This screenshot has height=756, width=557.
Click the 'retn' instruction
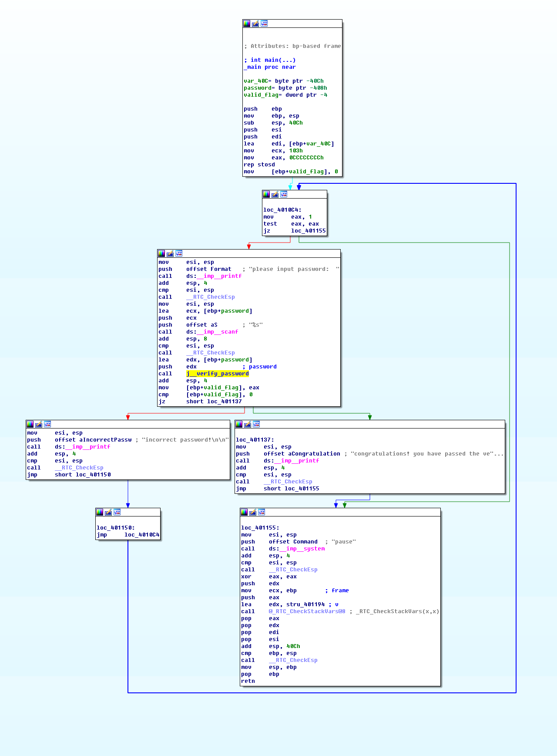[248, 681]
